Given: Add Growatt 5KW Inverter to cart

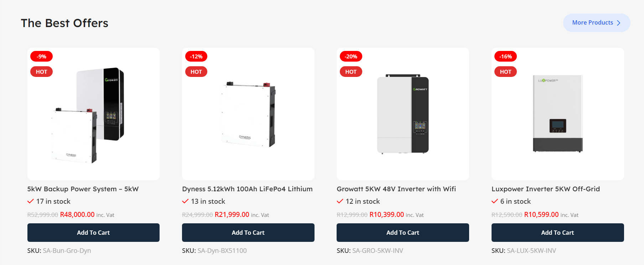Looking at the screenshot, I should [x=403, y=233].
